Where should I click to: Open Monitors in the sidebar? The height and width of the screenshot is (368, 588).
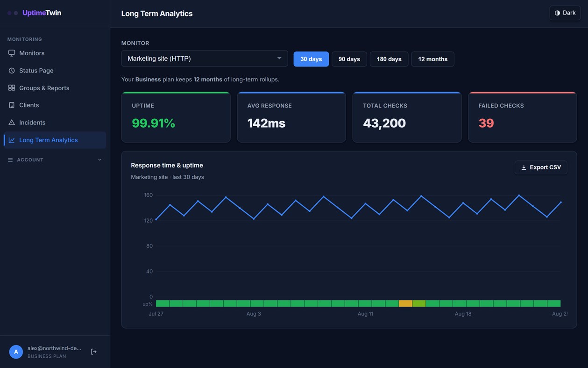(55, 53)
